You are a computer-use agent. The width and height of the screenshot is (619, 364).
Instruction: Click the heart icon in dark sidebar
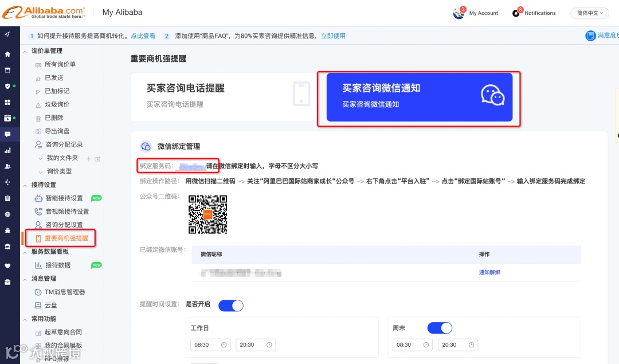point(7,266)
